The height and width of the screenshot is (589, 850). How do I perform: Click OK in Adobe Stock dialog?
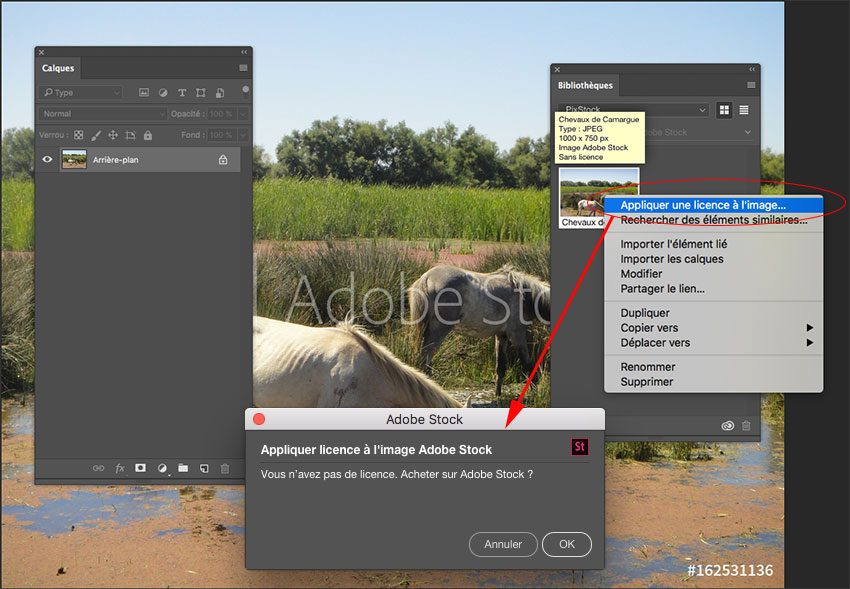click(567, 544)
